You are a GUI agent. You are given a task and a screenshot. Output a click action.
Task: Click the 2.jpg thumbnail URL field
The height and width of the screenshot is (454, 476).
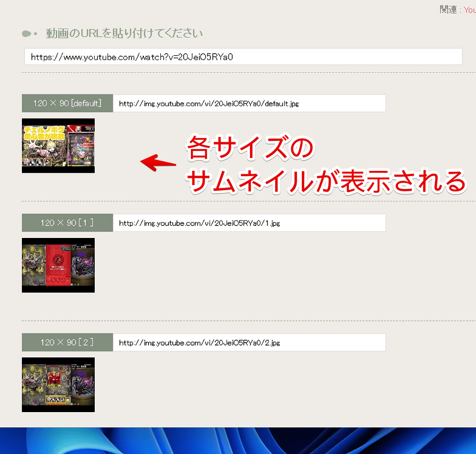(249, 342)
